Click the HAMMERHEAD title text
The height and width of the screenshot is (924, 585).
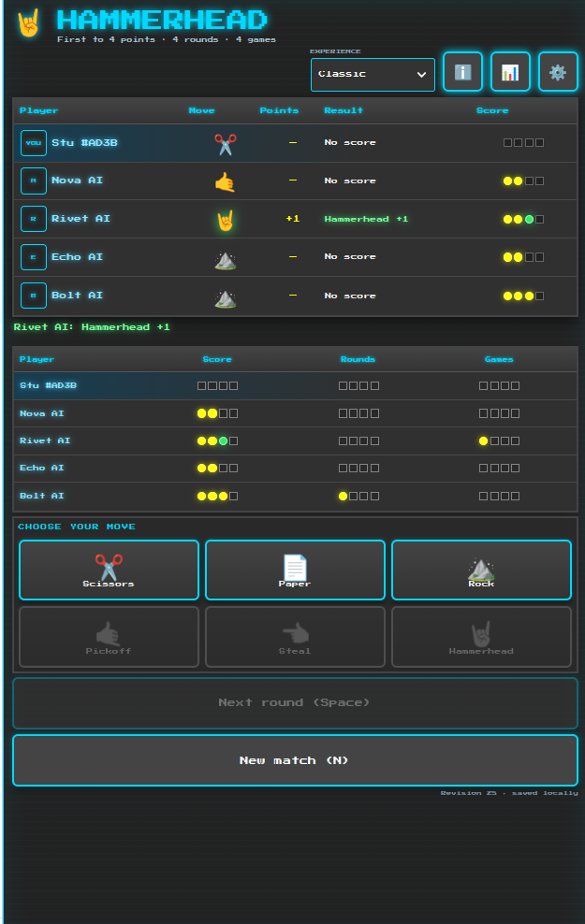[x=162, y=20]
